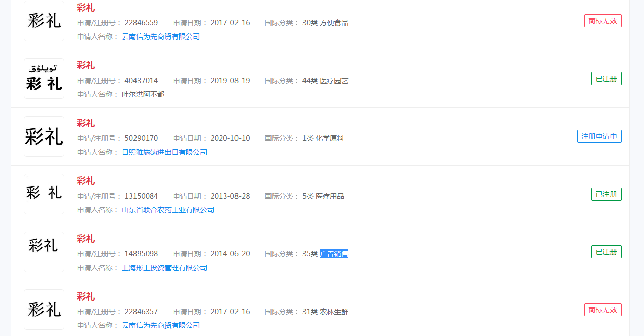This screenshot has width=644, height=336.
Task: Click the 已注册 badge for registration 40437014
Action: tap(606, 79)
